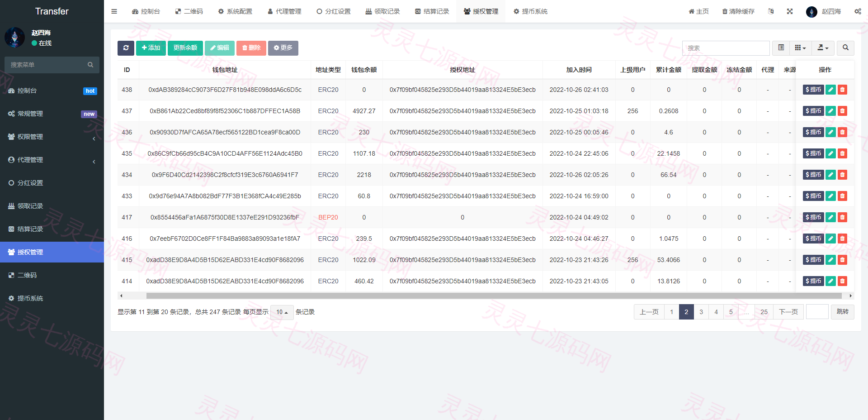Expand 代理管理 in the sidebar

(52, 160)
